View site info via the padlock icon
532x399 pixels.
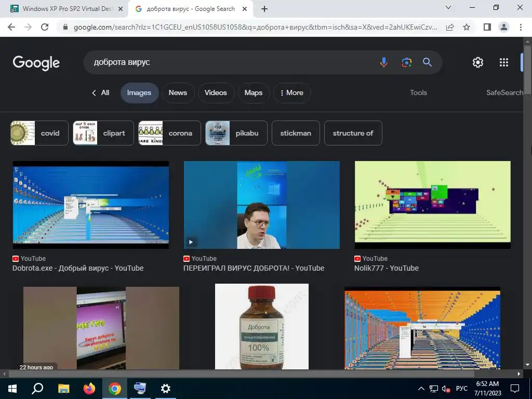65,27
